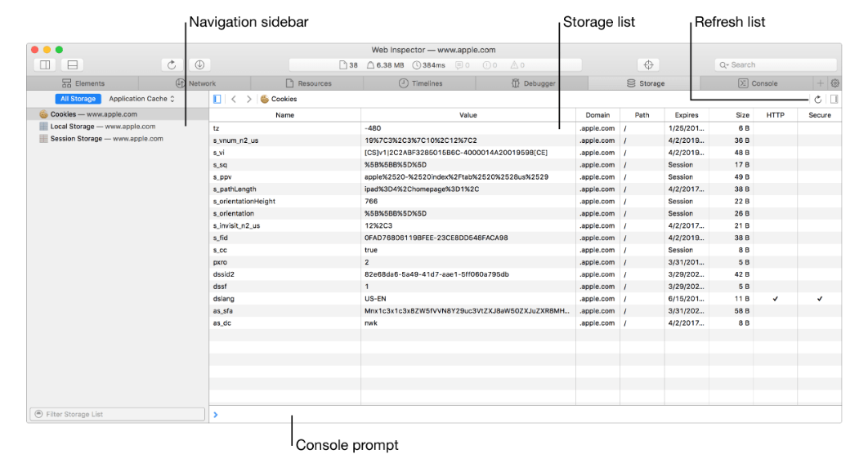Select the s_pathLength cookie name
868x463 pixels.
[x=234, y=189]
